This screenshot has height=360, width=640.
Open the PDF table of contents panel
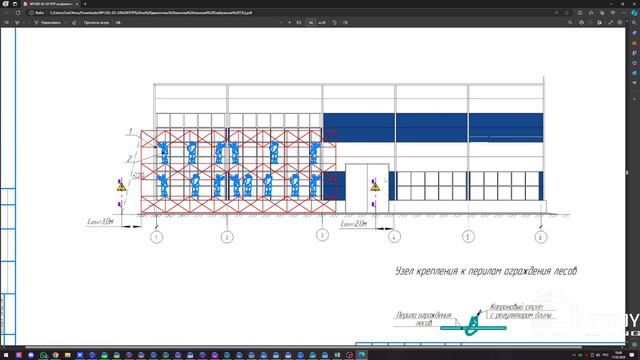(6, 22)
